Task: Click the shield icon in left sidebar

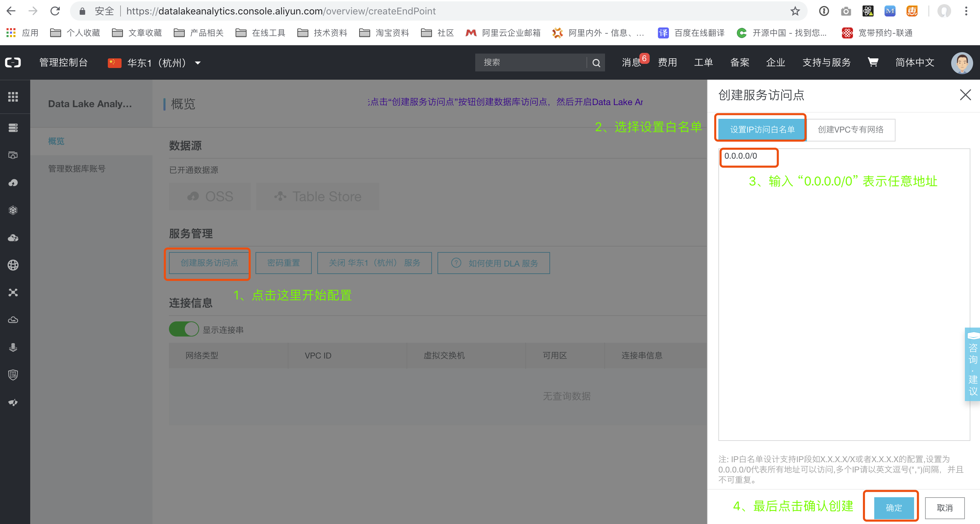Action: 13,375
